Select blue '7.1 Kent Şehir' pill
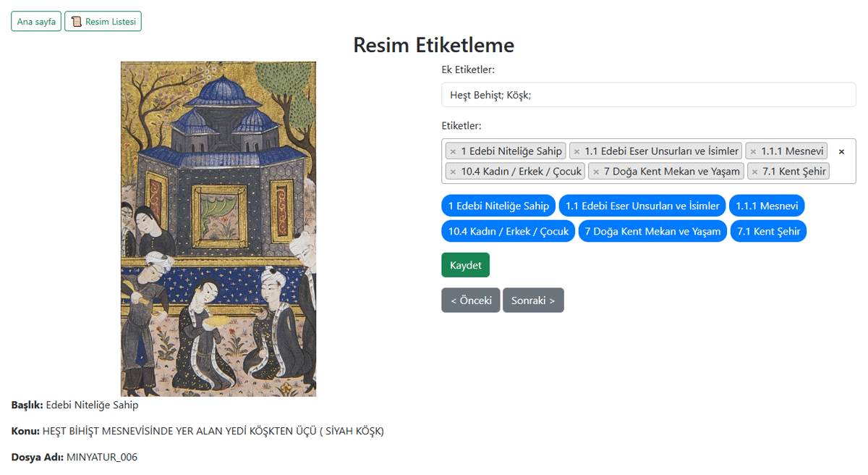The width and height of the screenshot is (868, 475). pos(768,232)
